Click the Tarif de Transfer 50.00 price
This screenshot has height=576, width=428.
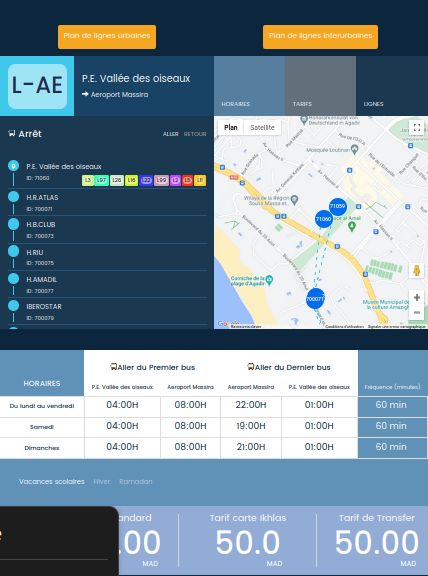pyautogui.click(x=377, y=543)
